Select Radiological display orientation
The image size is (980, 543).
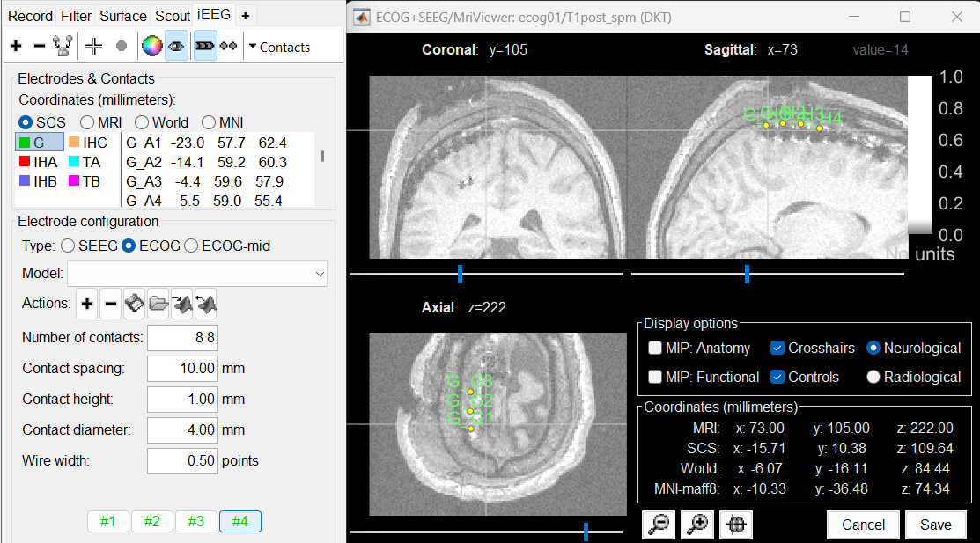point(873,377)
